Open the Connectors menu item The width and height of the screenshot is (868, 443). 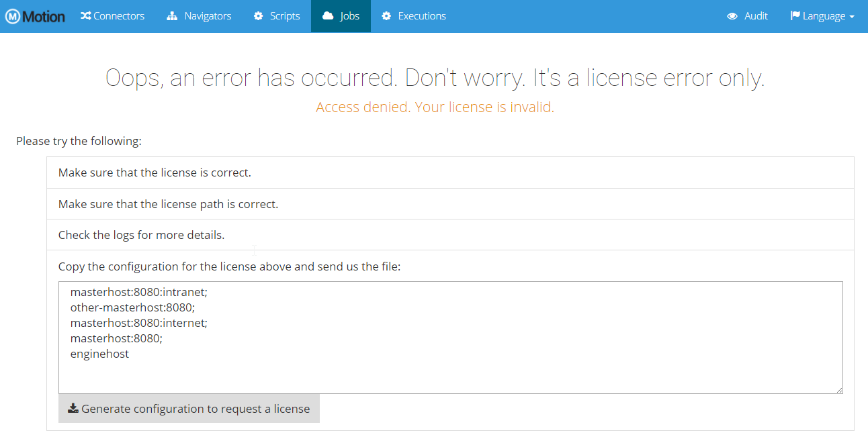click(113, 16)
